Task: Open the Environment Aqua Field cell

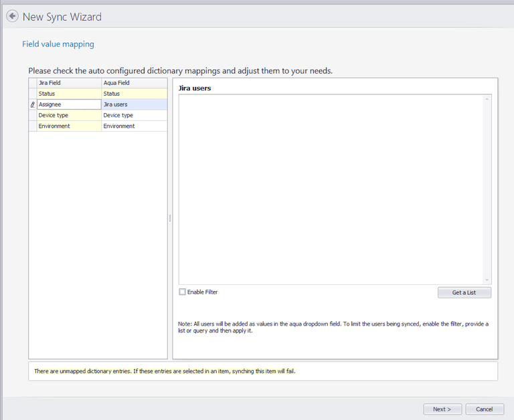Action: coord(134,126)
